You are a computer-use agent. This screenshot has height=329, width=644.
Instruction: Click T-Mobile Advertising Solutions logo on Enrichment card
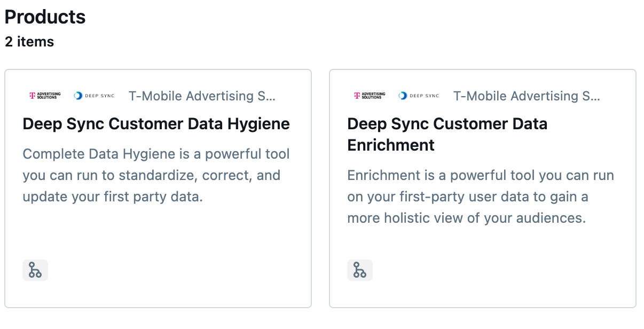point(370,96)
